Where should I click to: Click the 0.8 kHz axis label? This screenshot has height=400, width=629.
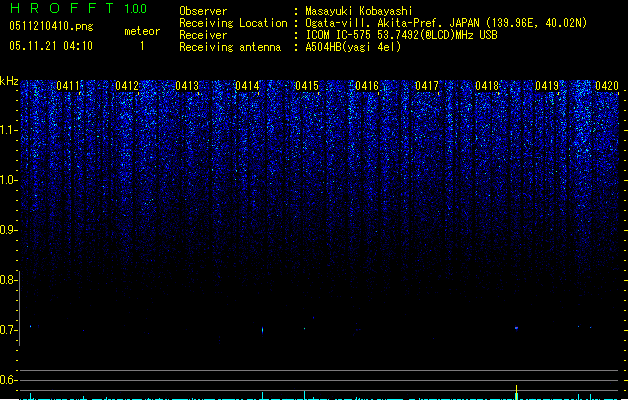click(8, 280)
